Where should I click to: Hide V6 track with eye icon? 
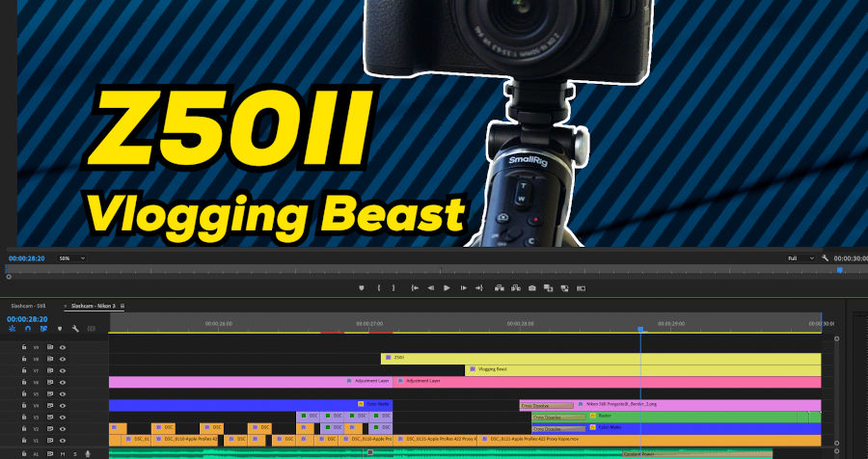coord(63,382)
